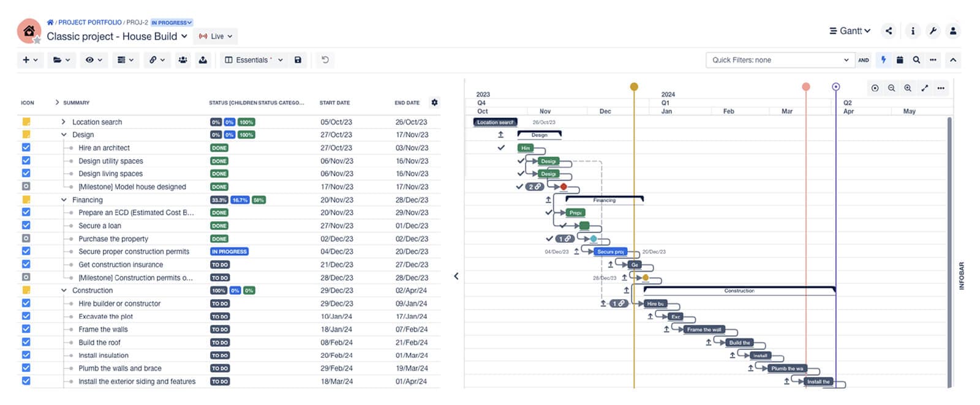The width and height of the screenshot is (980, 405).
Task: Click the undo arrow icon
Action: coord(325,60)
